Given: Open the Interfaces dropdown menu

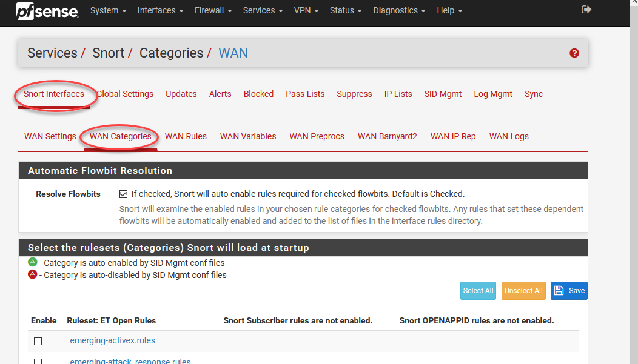Looking at the screenshot, I should [x=160, y=10].
